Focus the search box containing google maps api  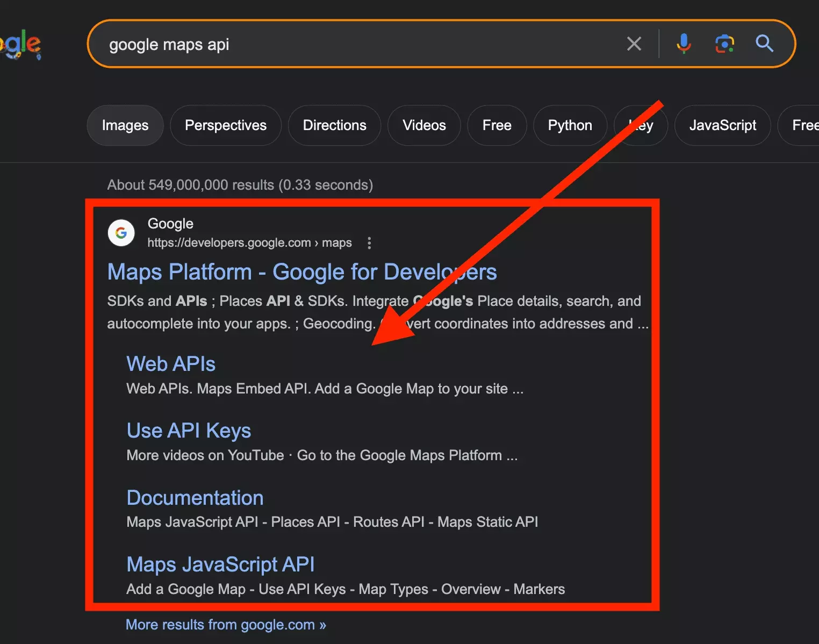tap(355, 44)
